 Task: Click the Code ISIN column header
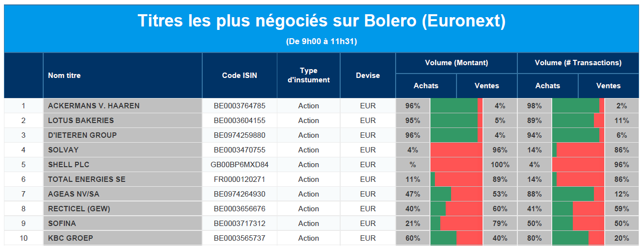coord(240,75)
